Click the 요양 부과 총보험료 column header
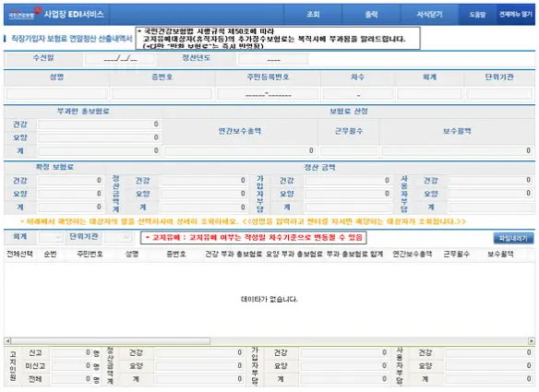Image resolution: width=539 pixels, height=392 pixels. click(294, 255)
